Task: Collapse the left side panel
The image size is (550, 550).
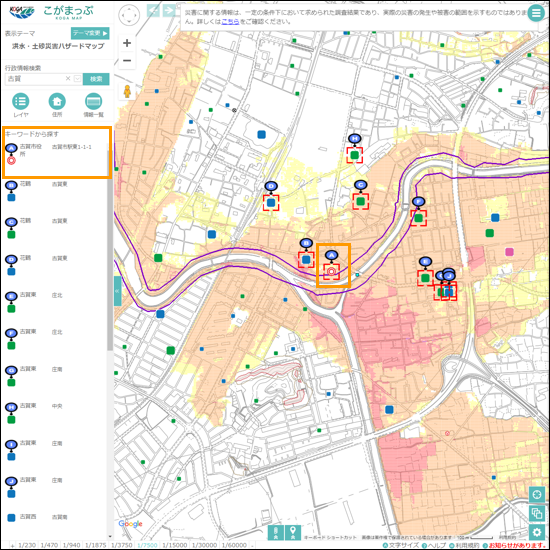Action: tap(117, 291)
